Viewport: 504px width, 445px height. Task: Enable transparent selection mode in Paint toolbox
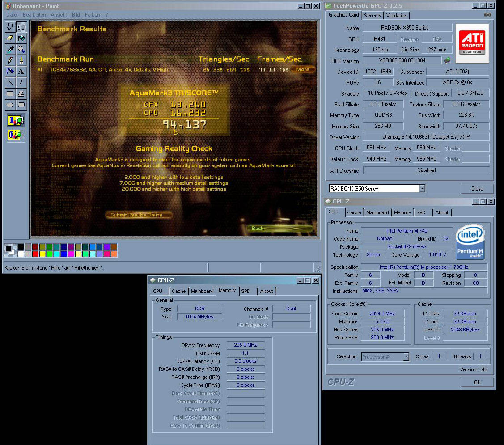(x=16, y=135)
